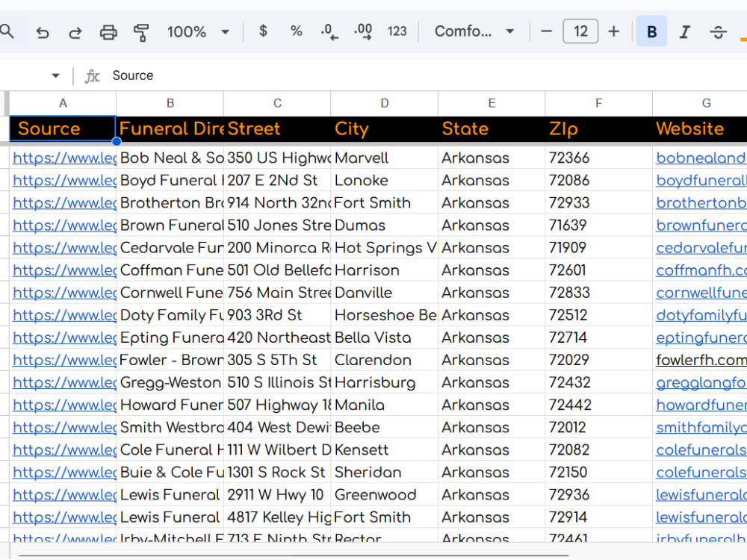Select the State header cell
Image resolution: width=747 pixels, height=560 pixels.
click(492, 128)
